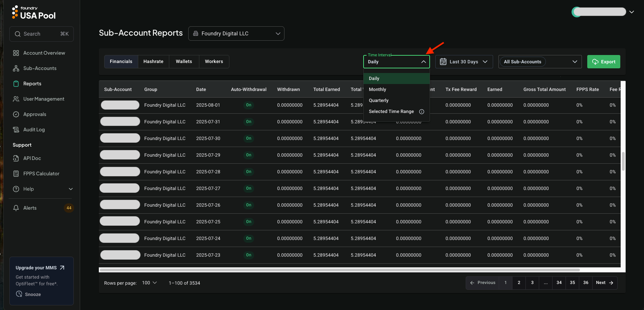Expand the Last 30 Days date dropdown
The height and width of the screenshot is (310, 644).
tap(464, 62)
